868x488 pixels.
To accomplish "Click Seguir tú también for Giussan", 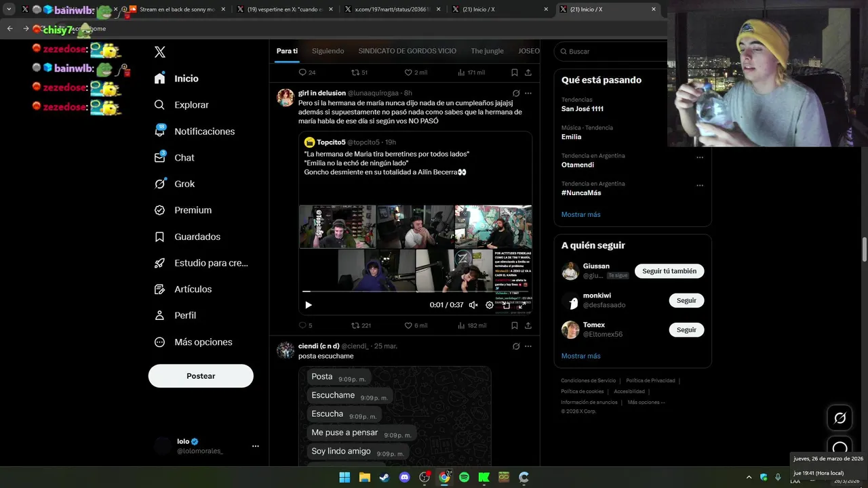I will (x=669, y=271).
